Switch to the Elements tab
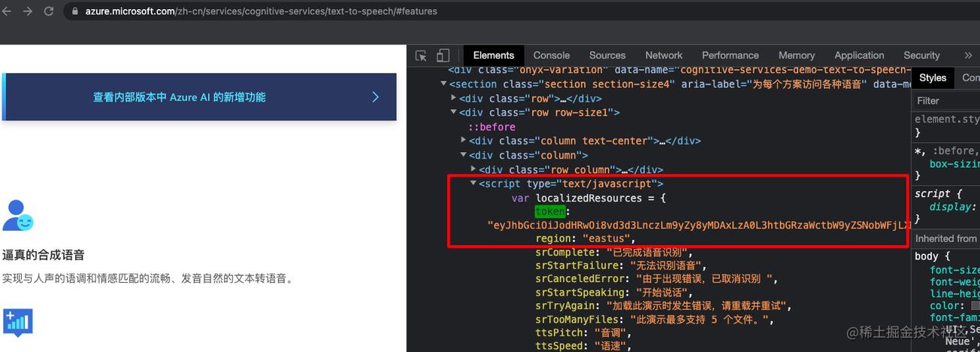The image size is (980, 352). coord(494,56)
